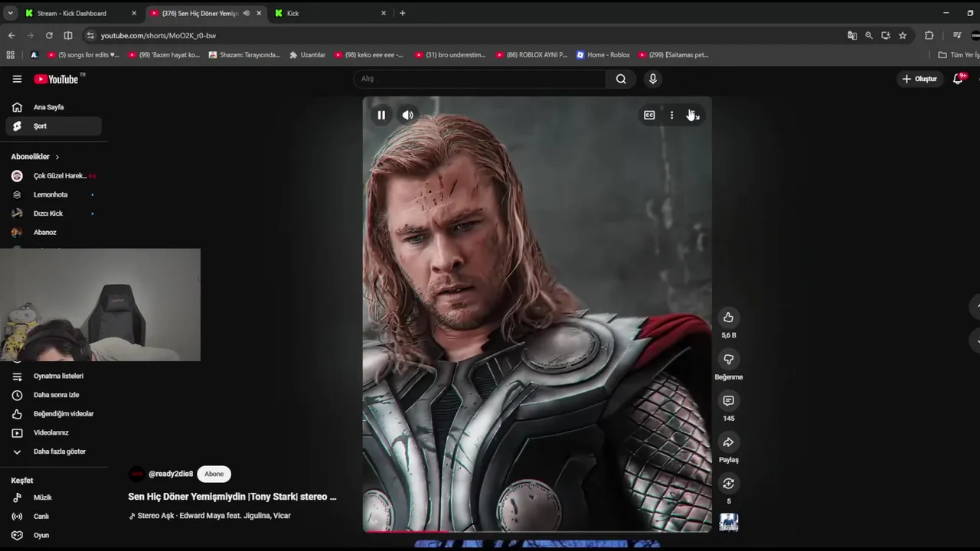
Task: Open the zoom magnifier icon in address bar
Action: [869, 35]
